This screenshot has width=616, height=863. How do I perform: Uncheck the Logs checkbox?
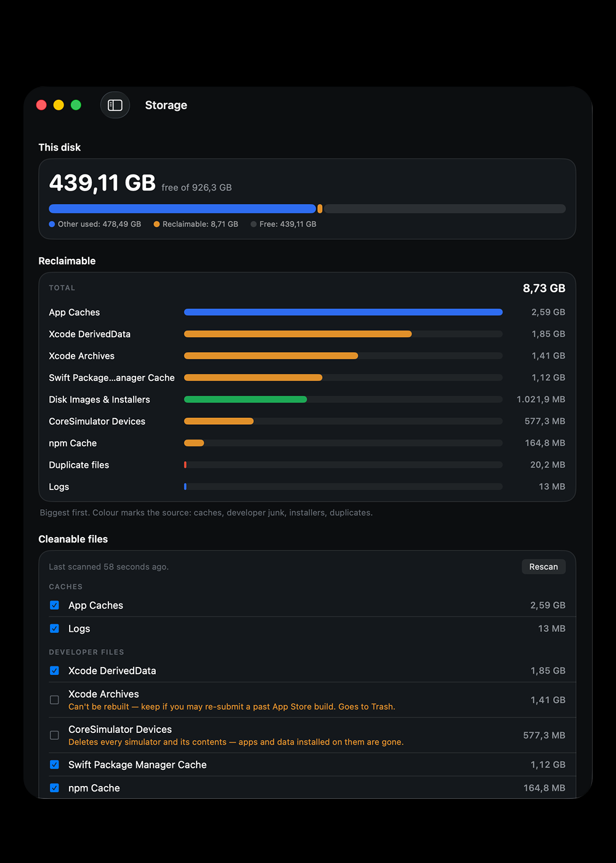pyautogui.click(x=54, y=629)
